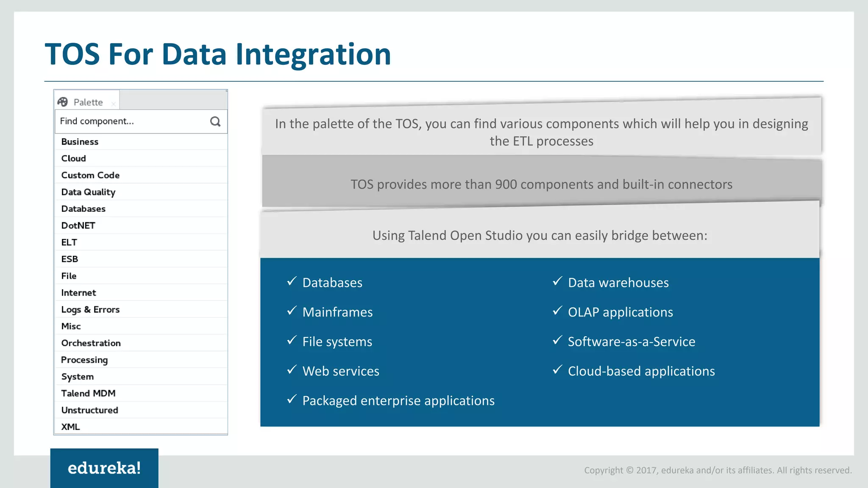868x488 pixels.
Task: Click the edureka! logo
Action: (x=104, y=468)
